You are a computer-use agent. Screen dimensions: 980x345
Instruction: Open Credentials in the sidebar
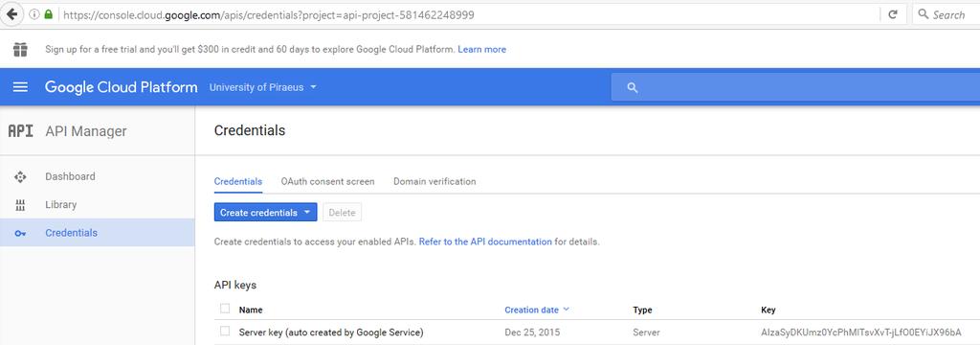pyautogui.click(x=98, y=233)
